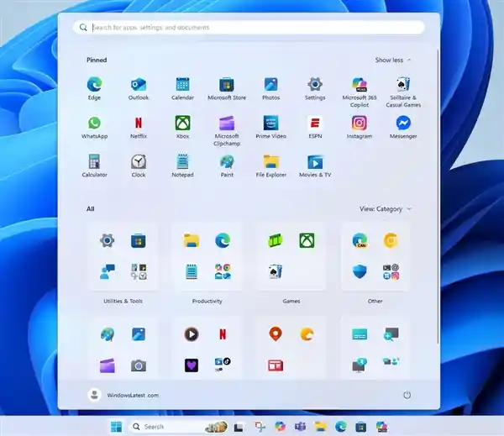Open Edge in the Productivity group

coord(223,240)
